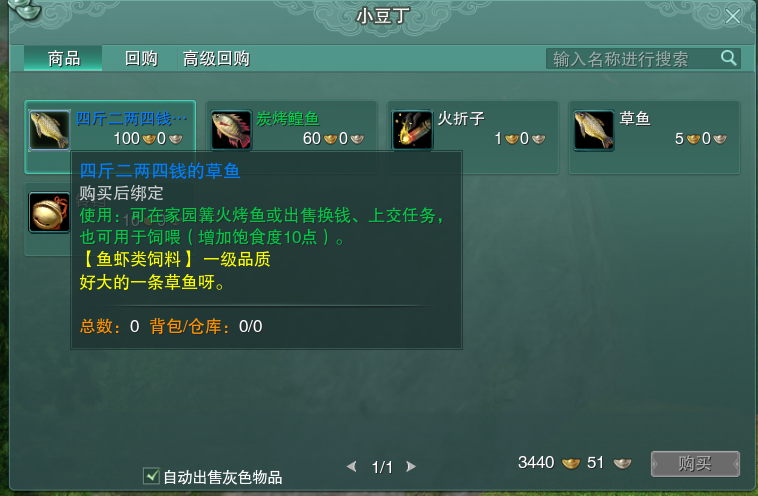Click the 购买 buy button
Viewport: 758px width, 496px height.
click(x=695, y=464)
